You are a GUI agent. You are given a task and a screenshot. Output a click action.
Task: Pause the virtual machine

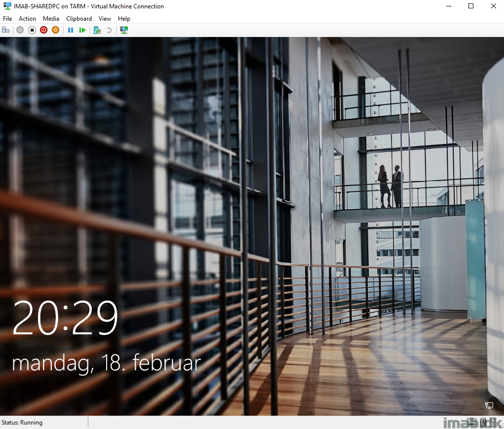(x=71, y=30)
